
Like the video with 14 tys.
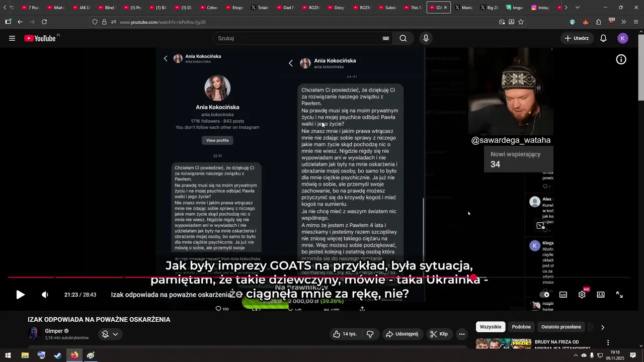tap(345, 334)
